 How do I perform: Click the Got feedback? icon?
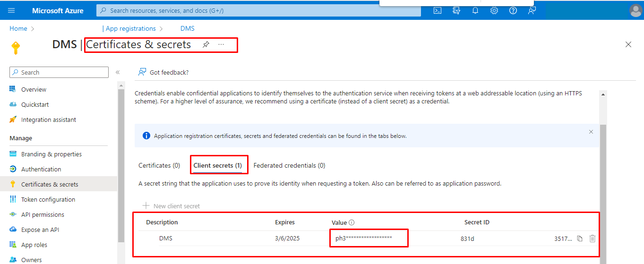point(142,72)
